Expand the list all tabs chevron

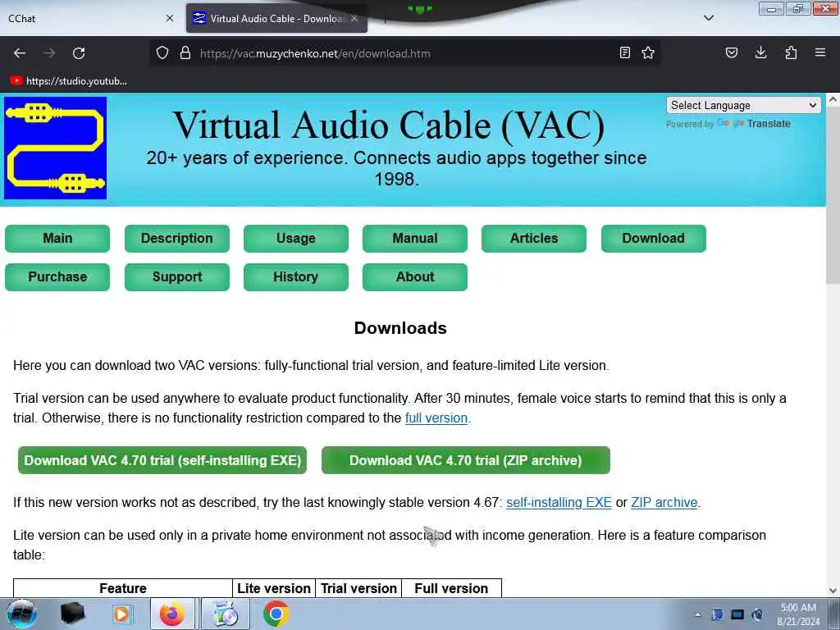(709, 18)
